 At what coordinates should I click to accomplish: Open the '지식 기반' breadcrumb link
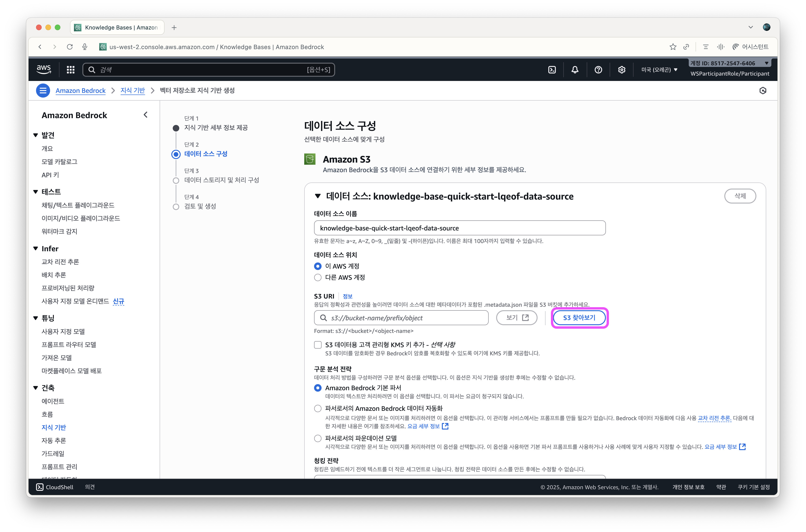[x=133, y=91]
